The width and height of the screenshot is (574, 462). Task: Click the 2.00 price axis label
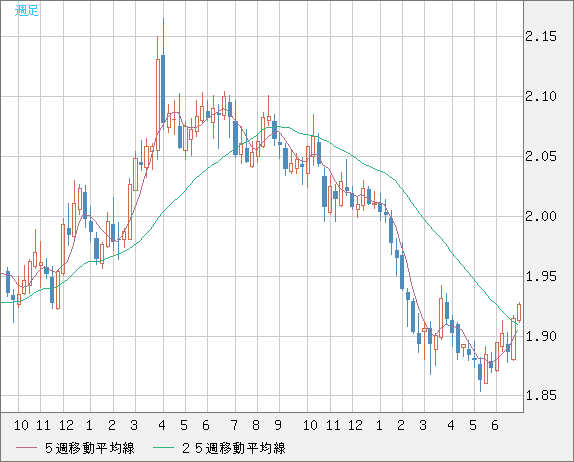tap(541, 216)
